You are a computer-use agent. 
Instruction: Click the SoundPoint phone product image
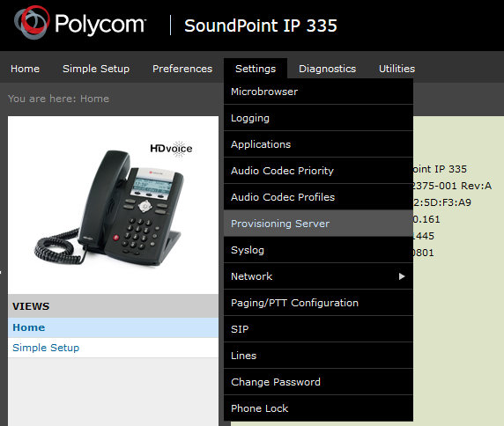coord(109,208)
